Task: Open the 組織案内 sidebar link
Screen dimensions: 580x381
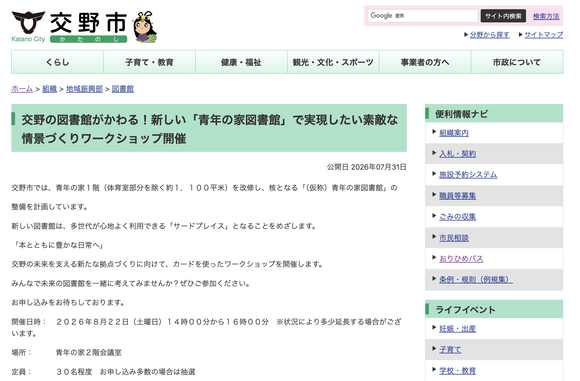Action: [454, 133]
